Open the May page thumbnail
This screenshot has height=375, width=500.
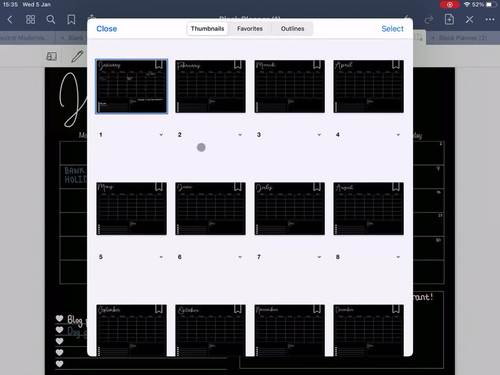[131, 209]
